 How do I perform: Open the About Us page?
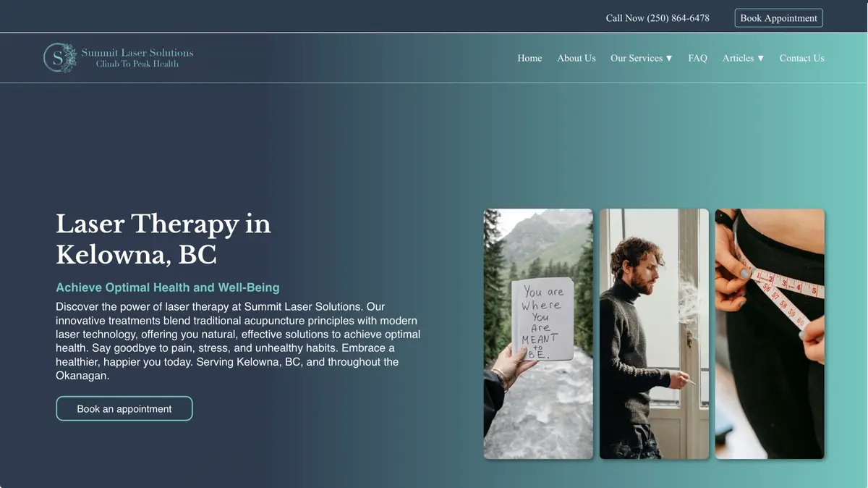tap(576, 58)
